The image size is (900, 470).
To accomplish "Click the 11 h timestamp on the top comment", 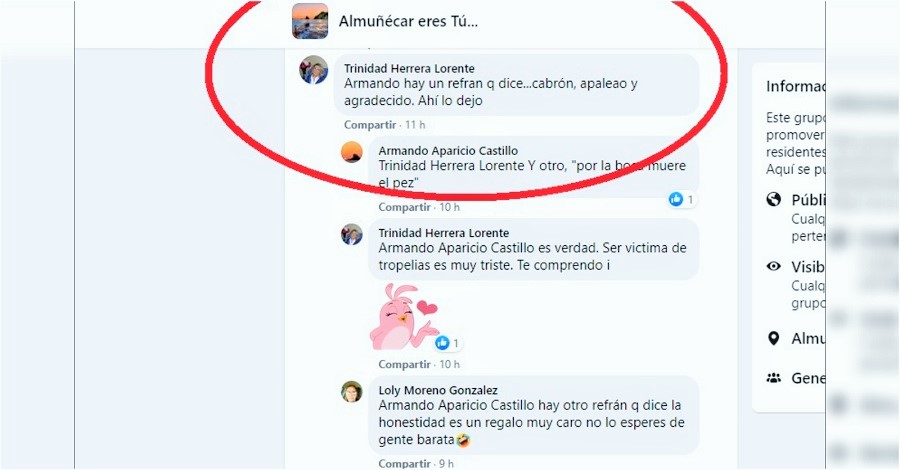I will coord(415,125).
